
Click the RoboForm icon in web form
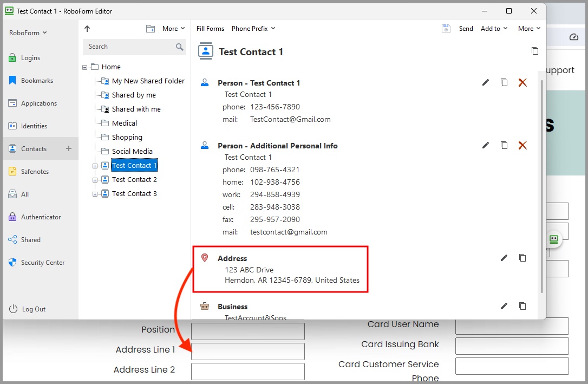coord(554,239)
